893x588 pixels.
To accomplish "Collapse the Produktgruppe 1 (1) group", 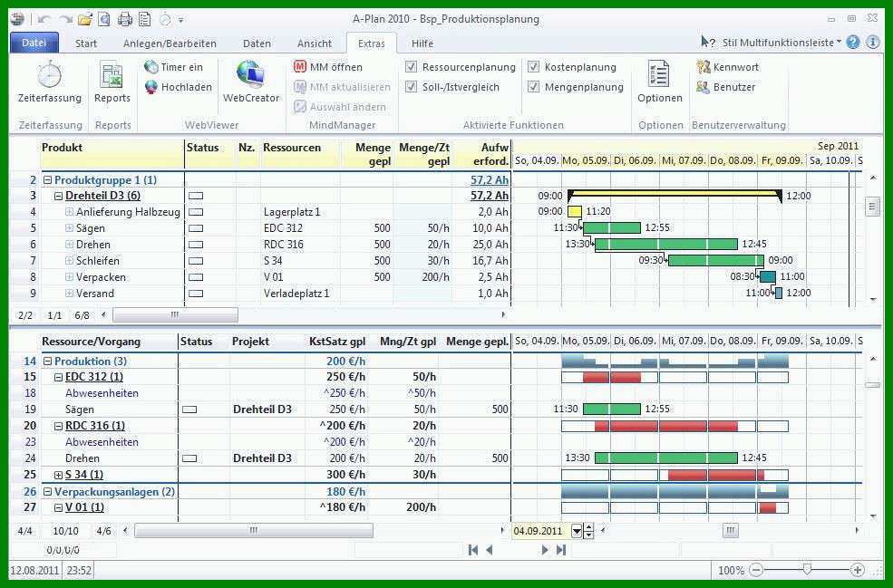I will tap(48, 180).
